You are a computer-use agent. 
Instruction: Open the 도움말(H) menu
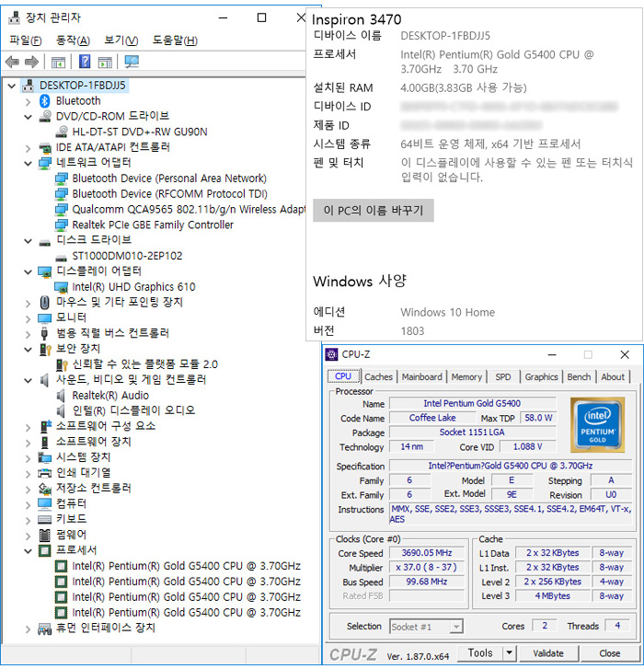[175, 40]
